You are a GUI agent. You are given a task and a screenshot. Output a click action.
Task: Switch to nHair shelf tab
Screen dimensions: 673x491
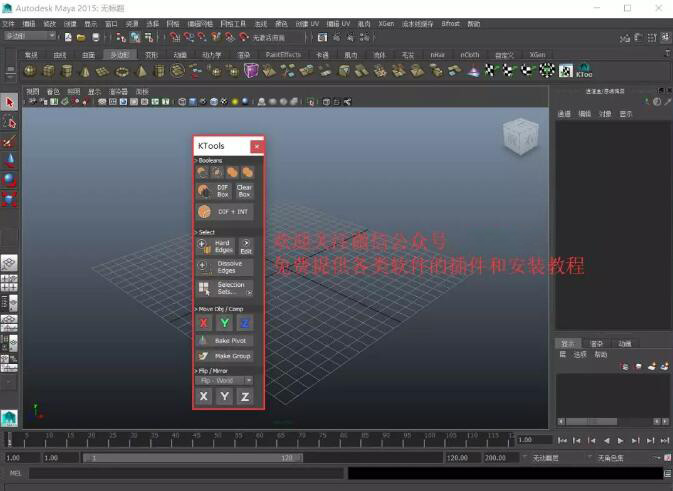click(438, 55)
